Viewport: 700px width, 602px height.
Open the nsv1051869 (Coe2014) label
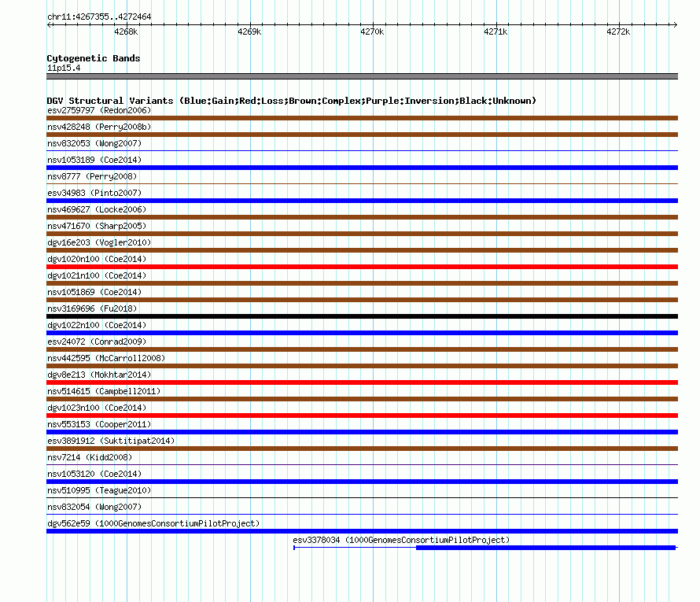pyautogui.click(x=94, y=292)
